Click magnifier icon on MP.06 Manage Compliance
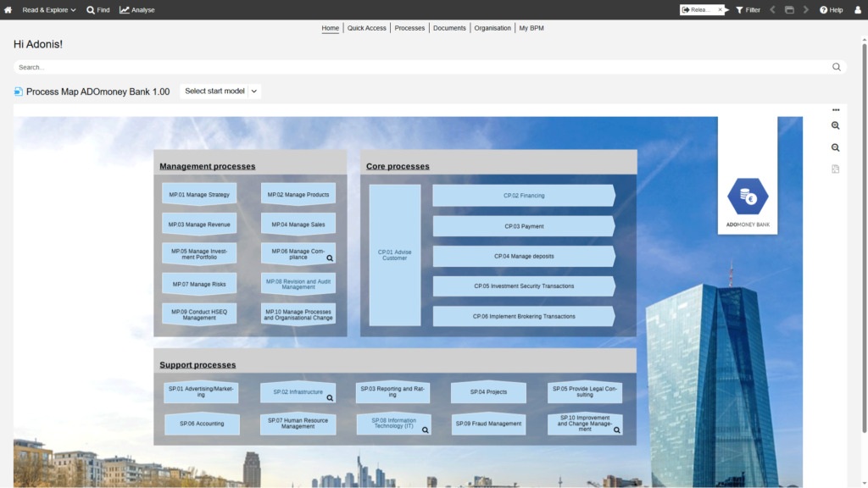 point(330,258)
